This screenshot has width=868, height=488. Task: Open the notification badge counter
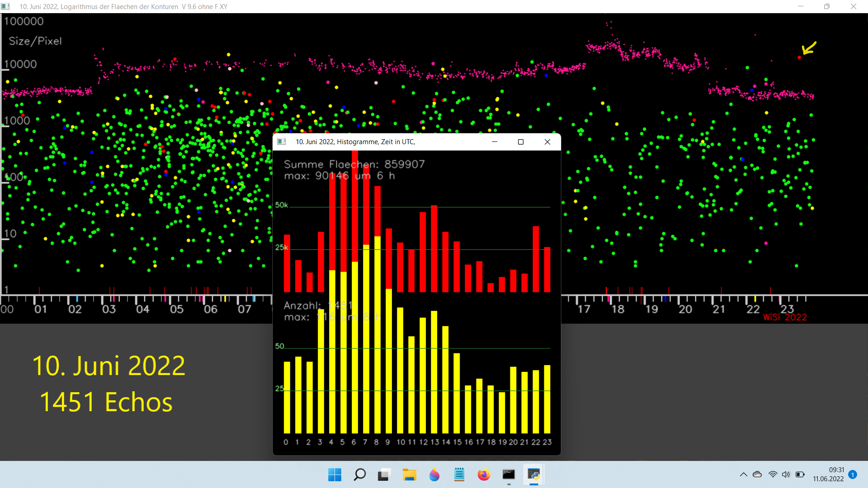pos(853,474)
